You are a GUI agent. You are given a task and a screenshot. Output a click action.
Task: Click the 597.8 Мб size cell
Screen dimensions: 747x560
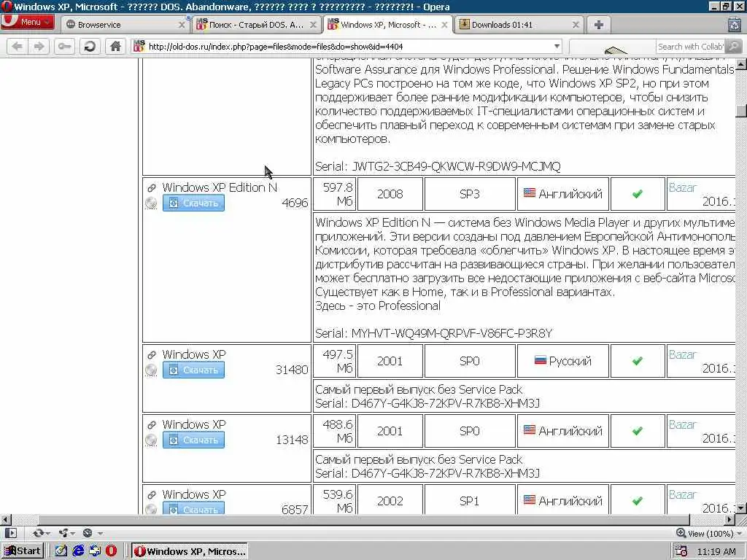[335, 194]
